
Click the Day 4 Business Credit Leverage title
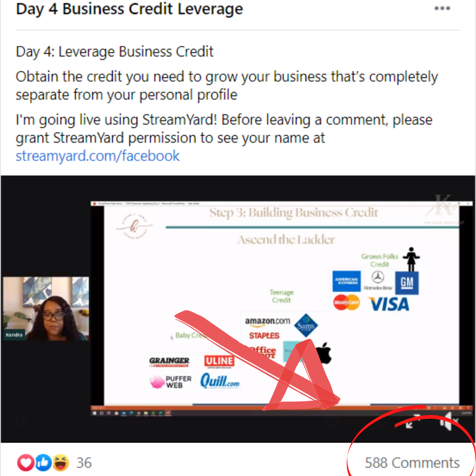(129, 9)
